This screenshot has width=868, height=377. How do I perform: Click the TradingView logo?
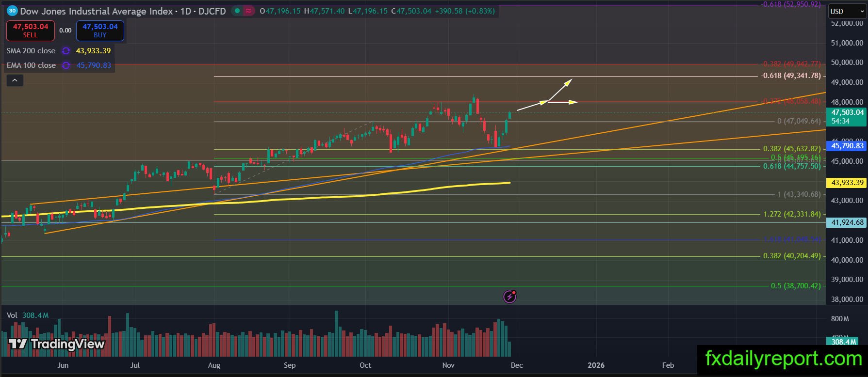(57, 344)
